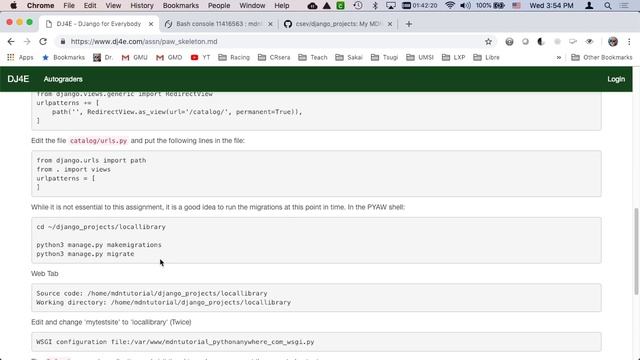Open the View menu
Screen dimensions: 640x360
tap(113, 6)
